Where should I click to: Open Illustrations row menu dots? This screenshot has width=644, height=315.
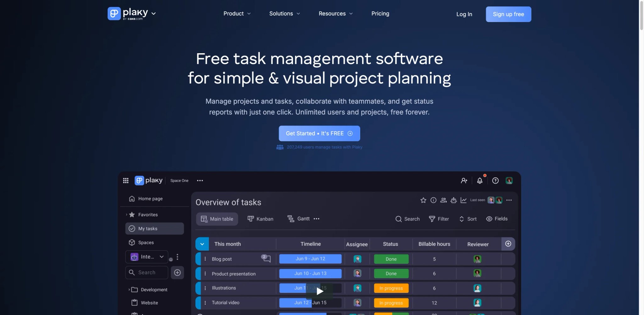pyautogui.click(x=205, y=288)
